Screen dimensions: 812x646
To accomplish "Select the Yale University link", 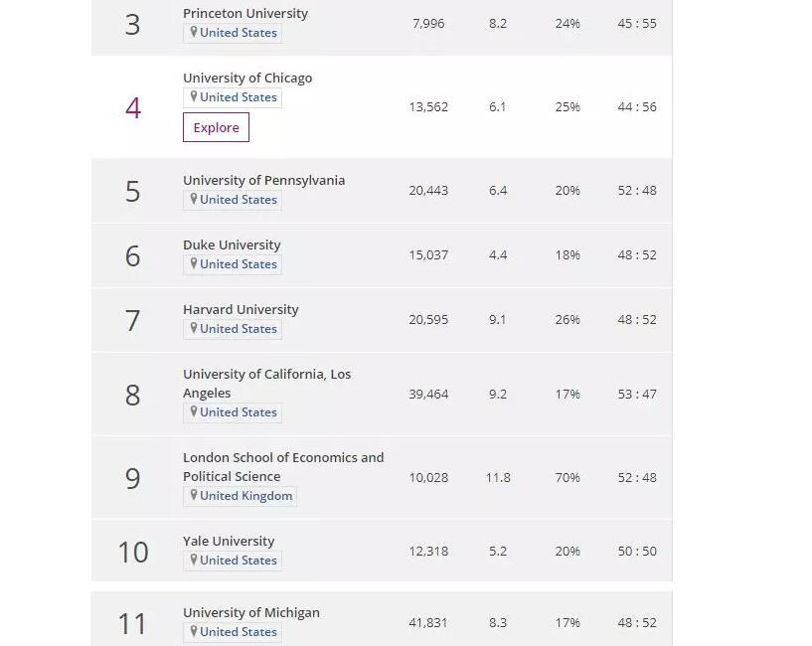I will click(x=229, y=542).
